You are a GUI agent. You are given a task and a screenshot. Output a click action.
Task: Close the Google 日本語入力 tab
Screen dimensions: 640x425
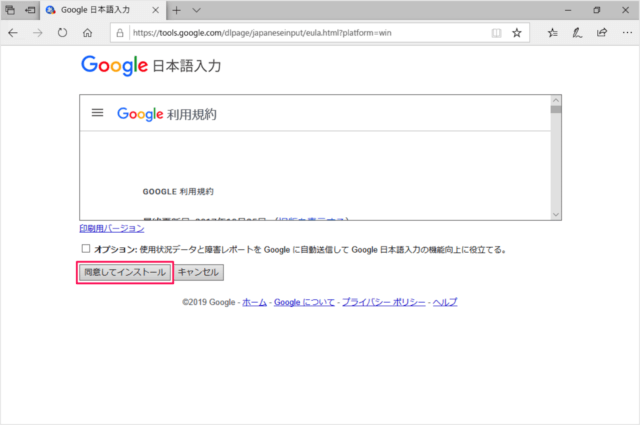tap(156, 10)
